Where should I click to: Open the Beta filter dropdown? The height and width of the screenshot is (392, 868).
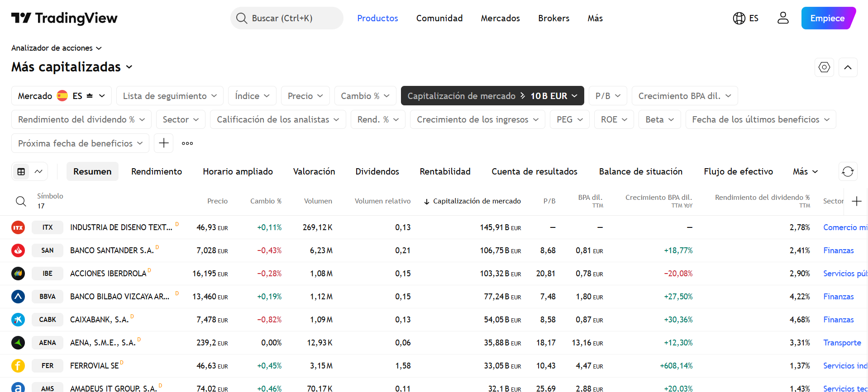[x=660, y=119]
